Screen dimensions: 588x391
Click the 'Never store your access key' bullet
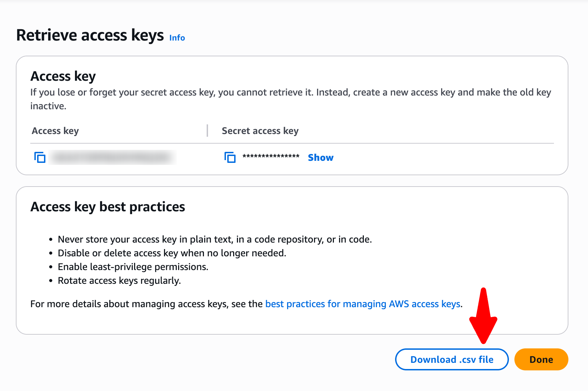pyautogui.click(x=215, y=239)
